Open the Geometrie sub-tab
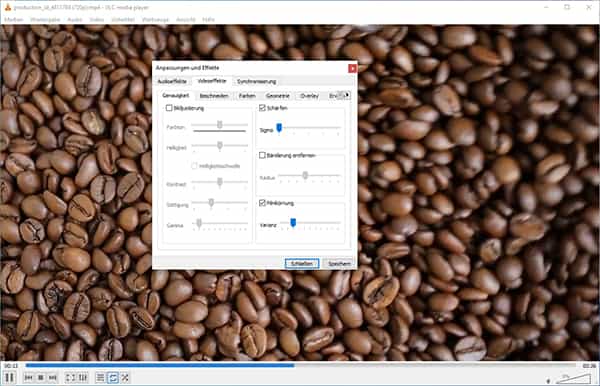Image resolution: width=600 pixels, height=386 pixels. (x=278, y=96)
